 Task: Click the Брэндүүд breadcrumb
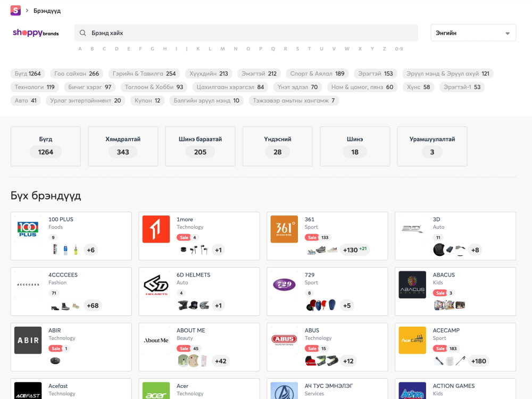coord(47,11)
